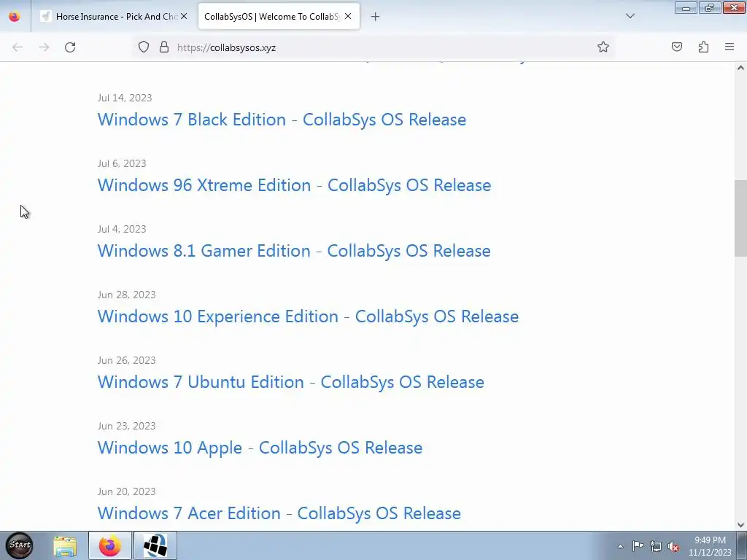The height and width of the screenshot is (560, 747).
Task: Show hidden tray icons arrow
Action: (x=620, y=546)
